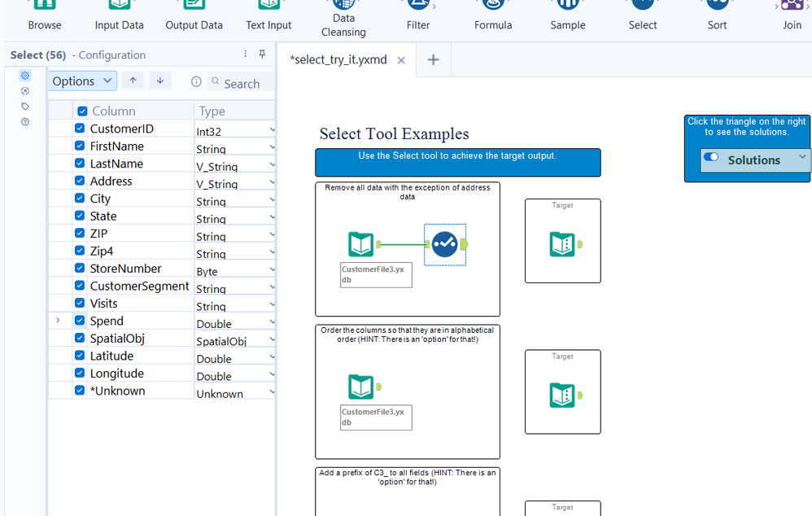Uncheck the StoreNumber field

[x=80, y=268]
